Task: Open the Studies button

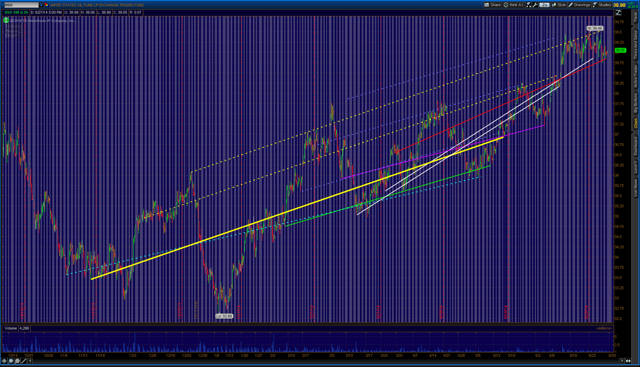Action: click(x=602, y=5)
